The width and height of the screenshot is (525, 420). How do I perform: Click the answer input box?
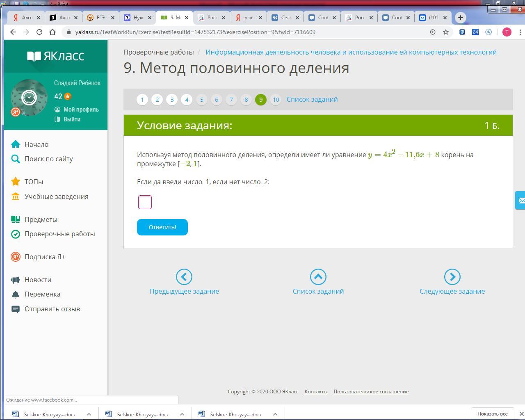(x=145, y=202)
